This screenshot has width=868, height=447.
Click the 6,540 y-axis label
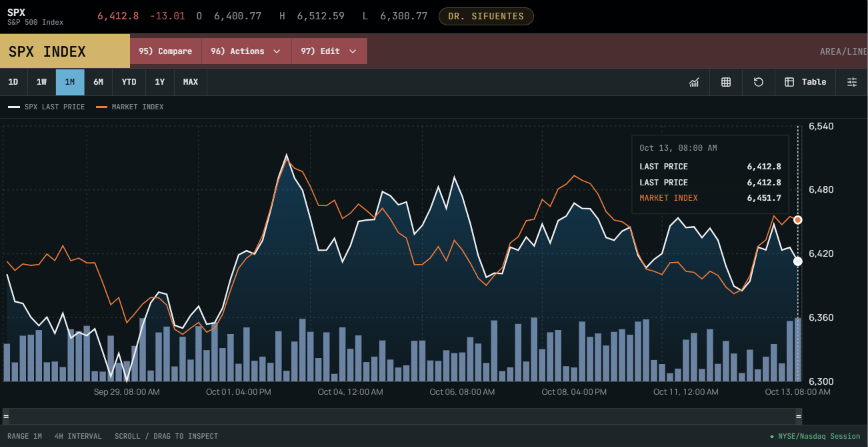821,126
